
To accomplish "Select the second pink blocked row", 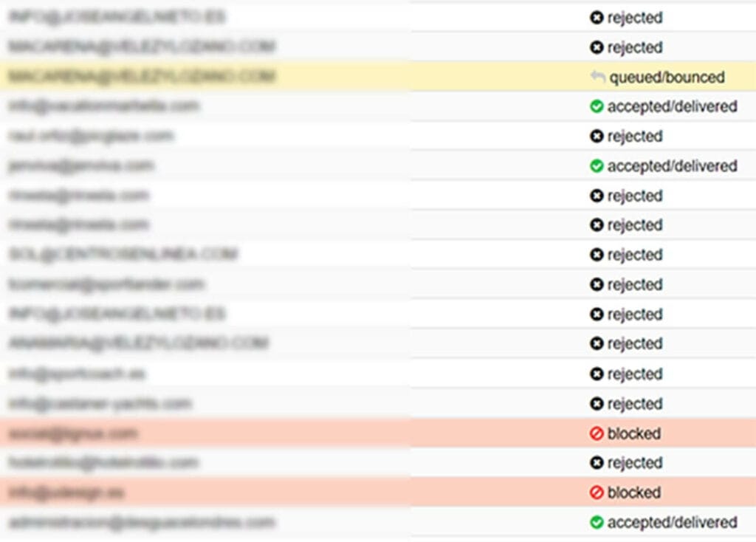I will point(295,492).
